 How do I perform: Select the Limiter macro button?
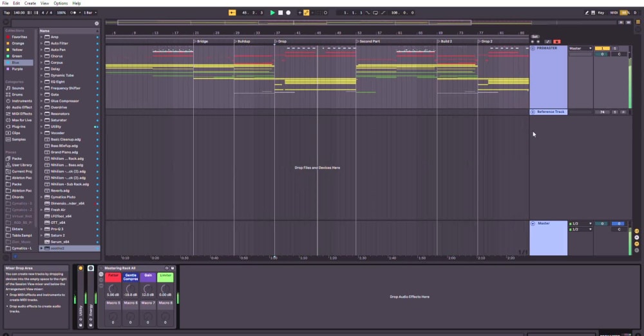(166, 277)
